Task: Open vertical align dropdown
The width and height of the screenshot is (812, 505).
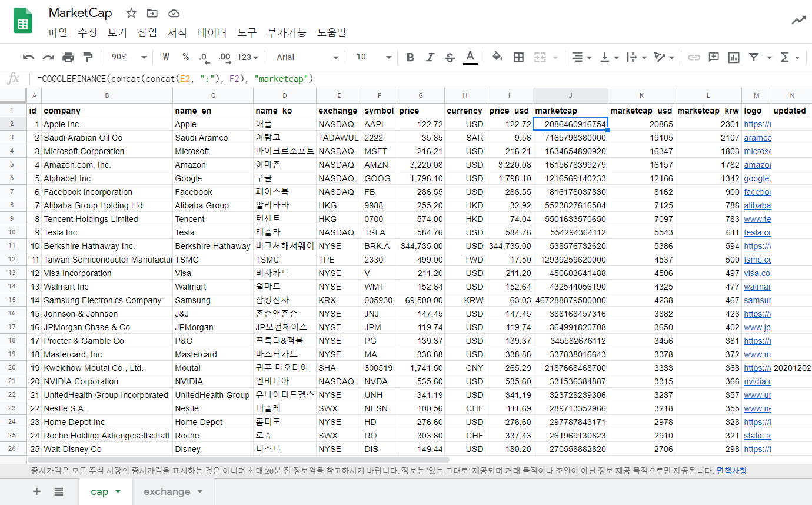Action: tap(609, 57)
